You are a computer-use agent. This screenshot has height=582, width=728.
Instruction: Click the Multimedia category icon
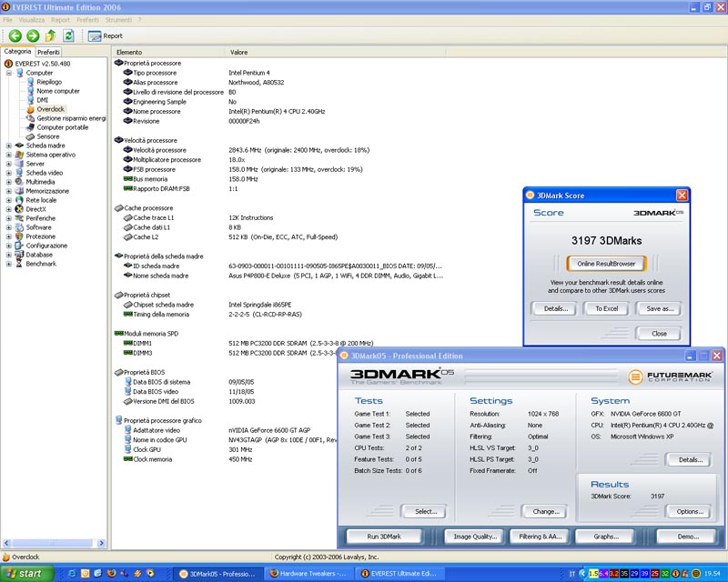[x=19, y=182]
